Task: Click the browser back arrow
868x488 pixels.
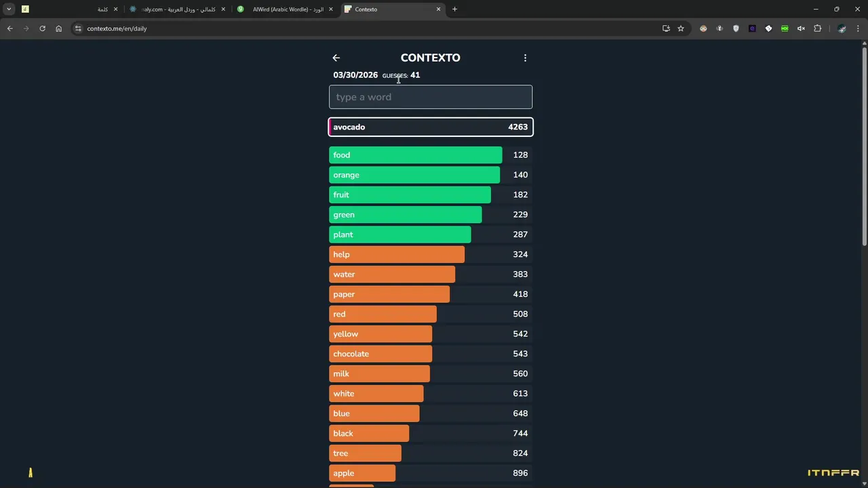Action: pyautogui.click(x=9, y=28)
